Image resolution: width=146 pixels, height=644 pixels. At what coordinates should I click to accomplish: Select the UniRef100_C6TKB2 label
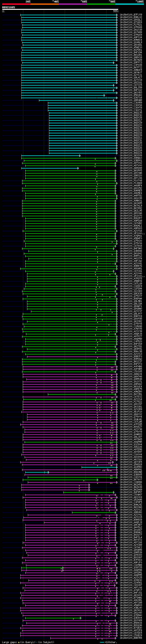click(x=131, y=223)
